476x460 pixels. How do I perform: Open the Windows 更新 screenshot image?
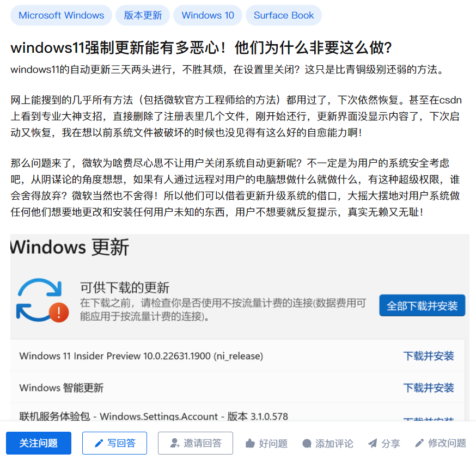pyautogui.click(x=240, y=327)
